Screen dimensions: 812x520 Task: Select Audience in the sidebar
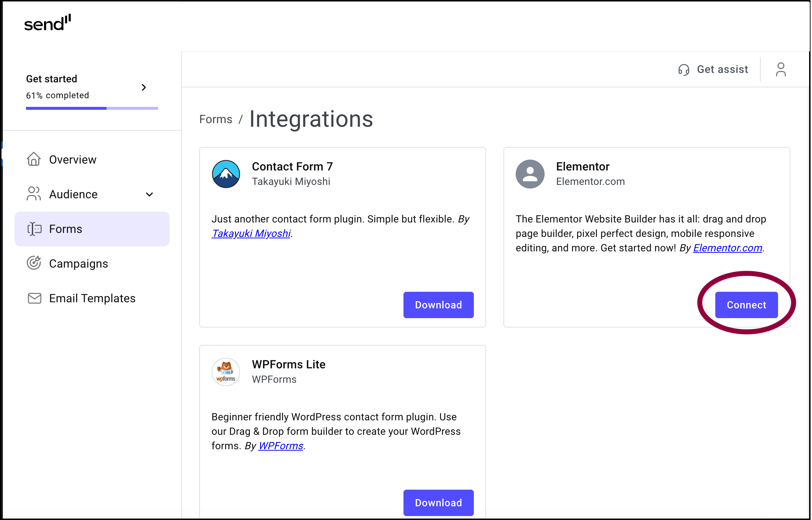[x=92, y=194]
